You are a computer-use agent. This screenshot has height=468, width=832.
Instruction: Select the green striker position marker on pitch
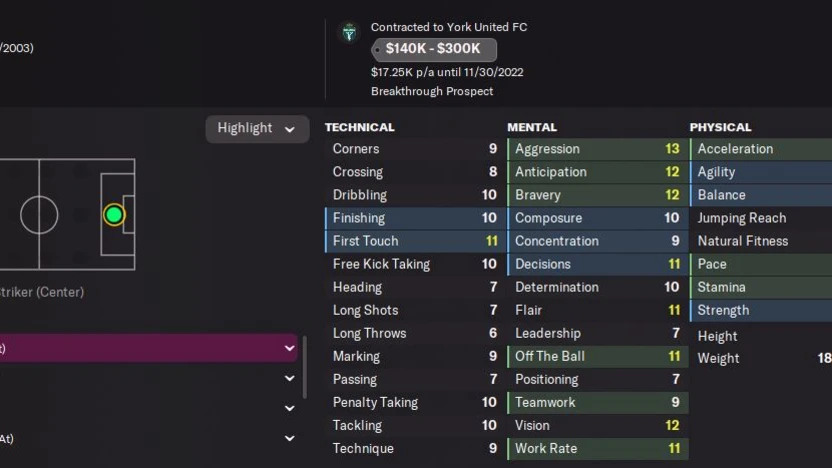(x=114, y=215)
